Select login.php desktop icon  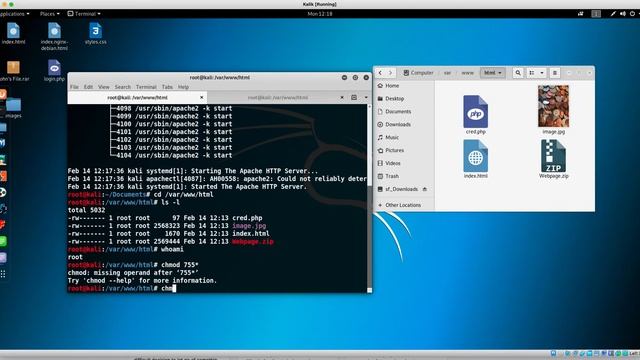pos(54,70)
